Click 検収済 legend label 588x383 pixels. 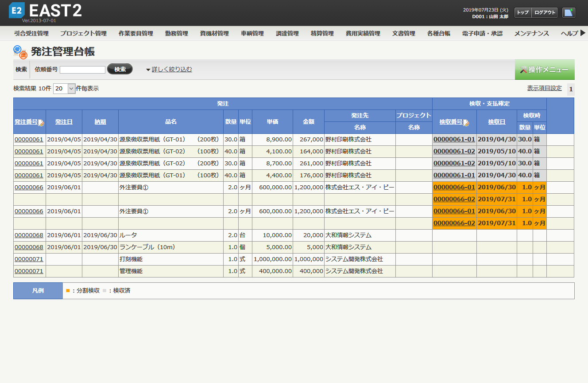(121, 291)
